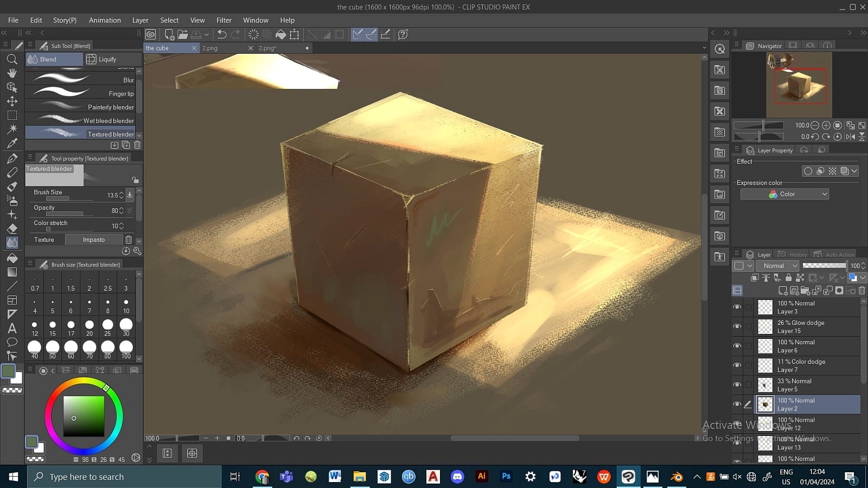Open the Window menu
The height and width of the screenshot is (488, 868).
tap(256, 20)
